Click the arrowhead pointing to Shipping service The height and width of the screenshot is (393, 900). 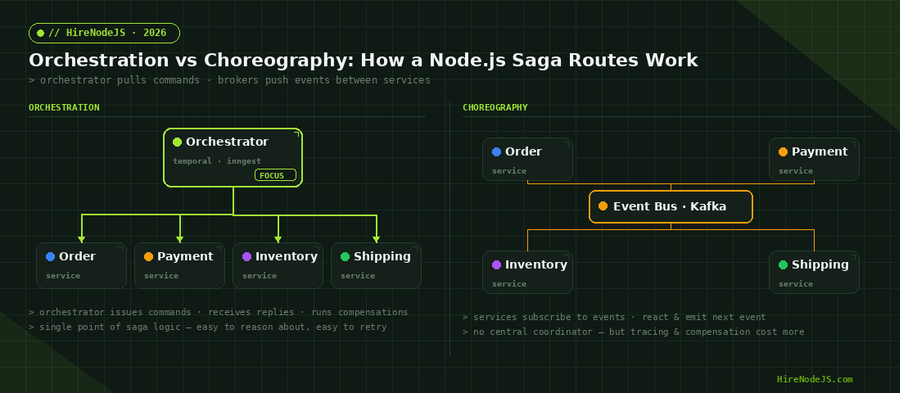pos(377,239)
